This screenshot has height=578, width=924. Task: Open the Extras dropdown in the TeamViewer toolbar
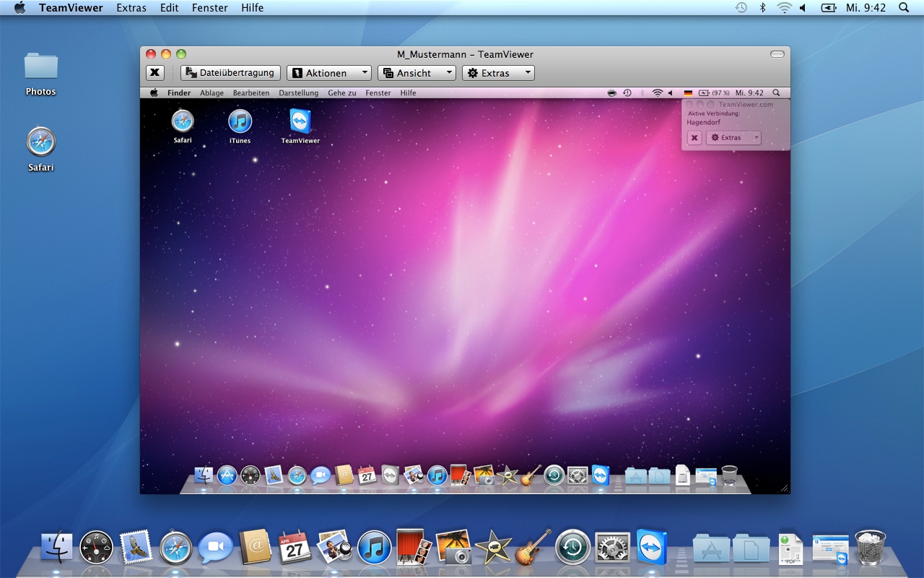click(x=498, y=73)
